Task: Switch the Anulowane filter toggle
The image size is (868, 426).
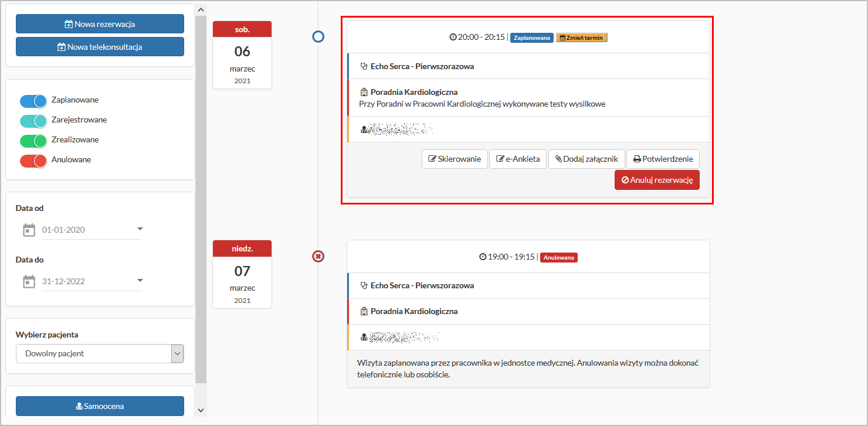Action: 33,161
